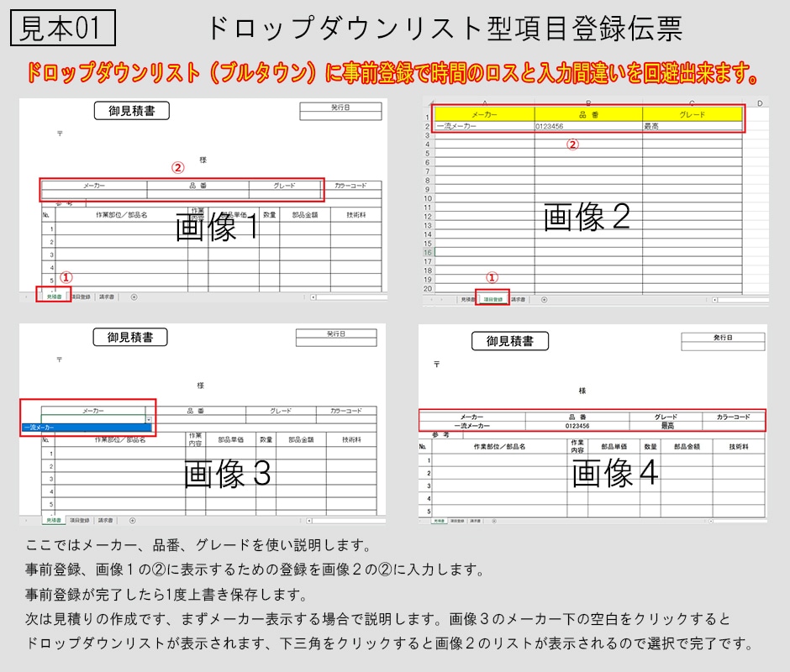The height and width of the screenshot is (672, 790).
Task: Click the 御見積書 title box in 画像1
Action: 131,111
